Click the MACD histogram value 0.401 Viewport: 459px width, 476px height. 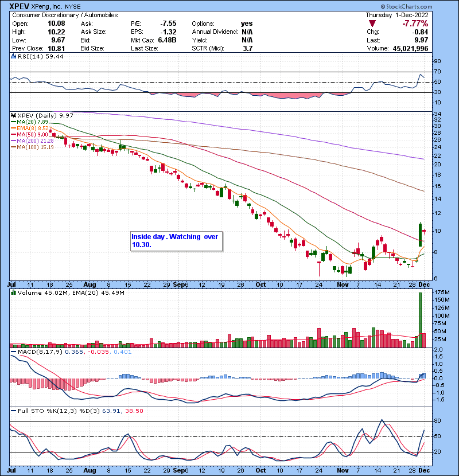(122, 352)
